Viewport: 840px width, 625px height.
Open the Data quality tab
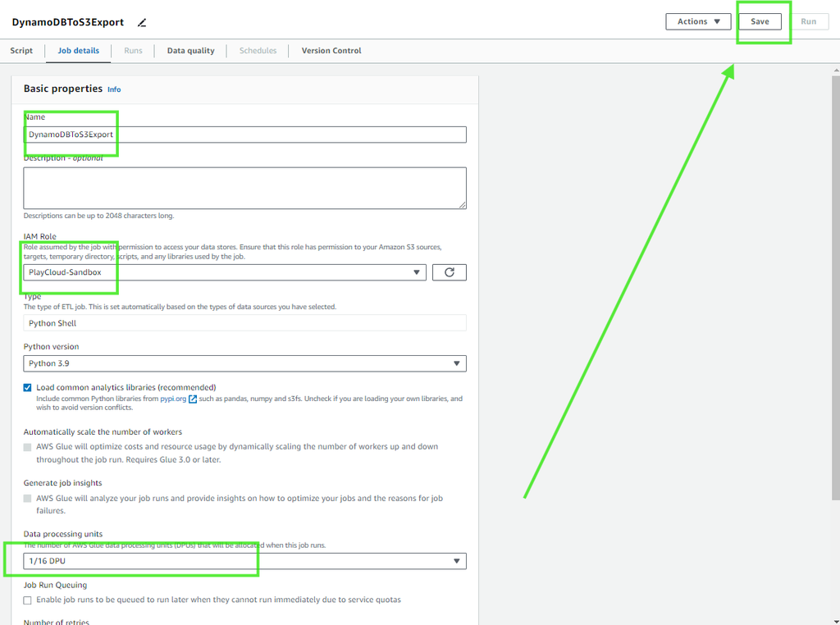point(190,51)
